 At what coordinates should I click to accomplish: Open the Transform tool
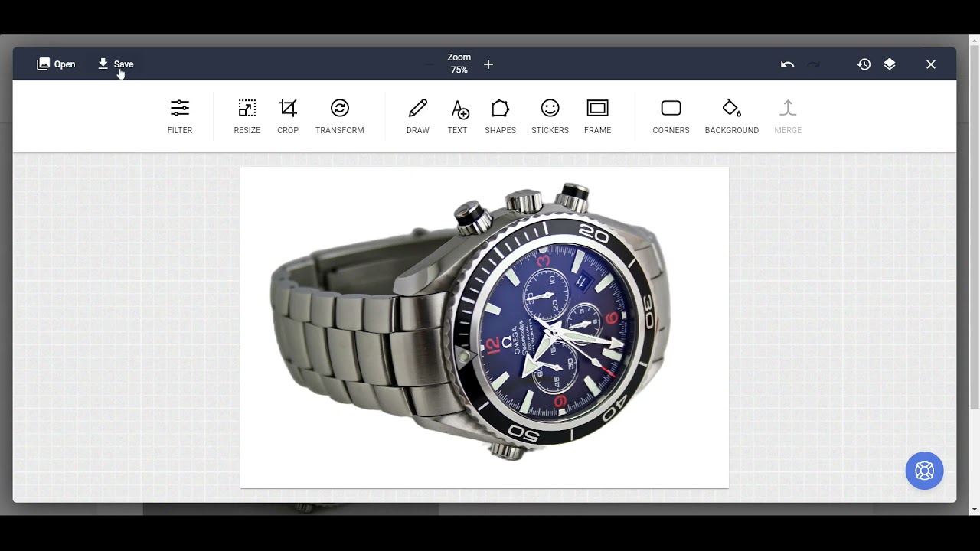(x=340, y=117)
